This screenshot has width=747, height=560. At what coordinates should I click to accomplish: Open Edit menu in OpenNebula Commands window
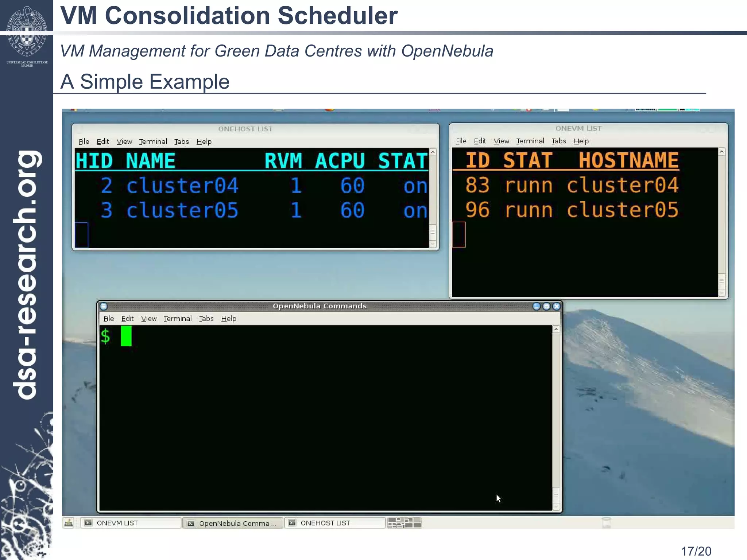tap(128, 319)
